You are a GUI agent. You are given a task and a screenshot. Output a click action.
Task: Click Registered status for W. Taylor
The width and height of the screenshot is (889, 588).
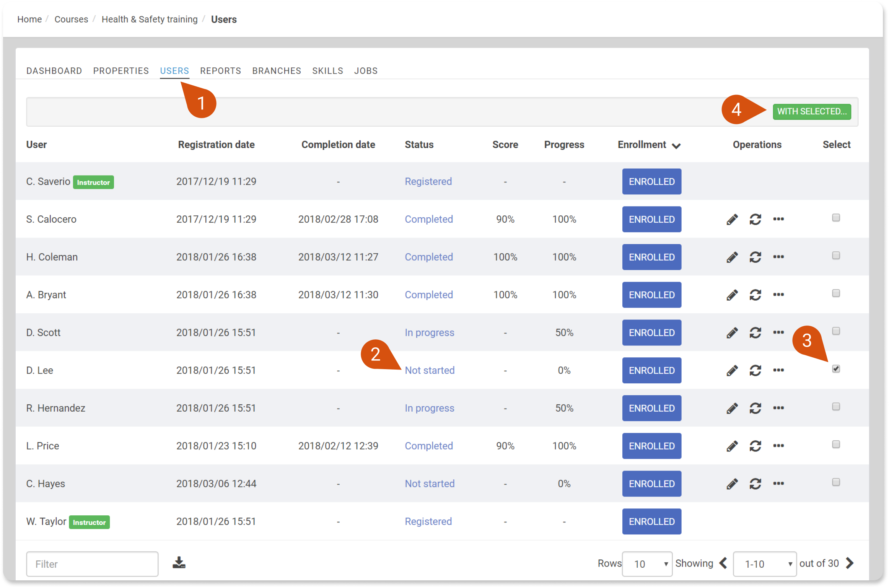pyautogui.click(x=428, y=521)
